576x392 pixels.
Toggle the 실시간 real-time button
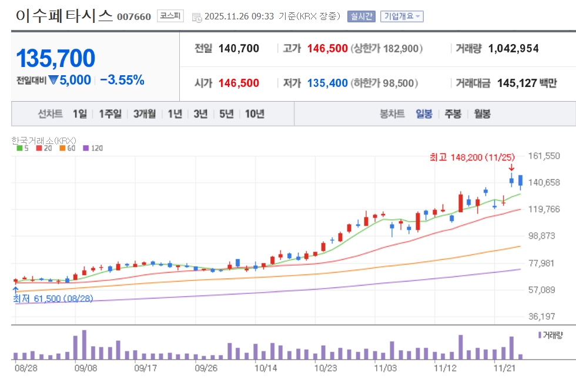[361, 16]
